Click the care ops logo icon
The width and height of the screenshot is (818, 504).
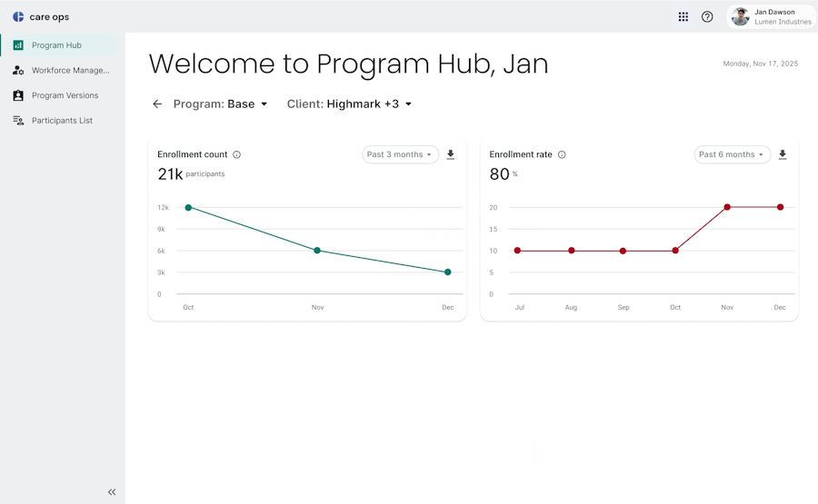(x=18, y=16)
